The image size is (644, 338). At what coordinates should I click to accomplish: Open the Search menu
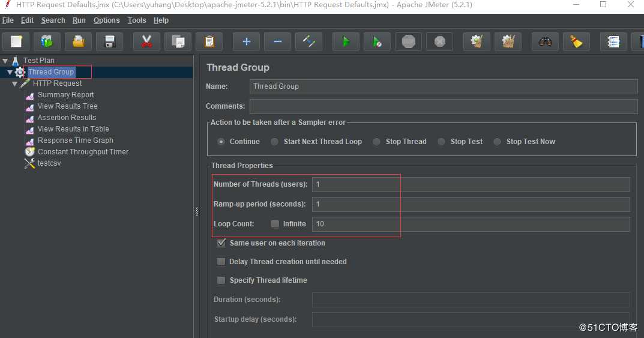click(x=53, y=20)
